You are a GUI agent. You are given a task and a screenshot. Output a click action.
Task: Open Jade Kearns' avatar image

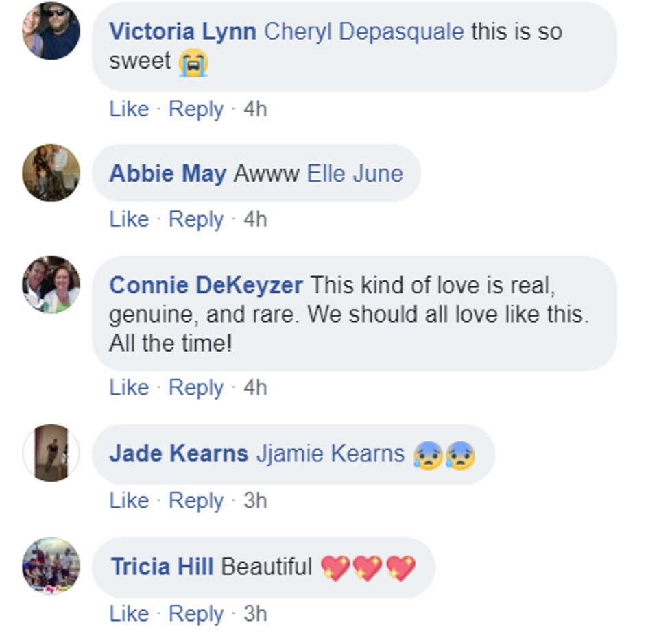(x=51, y=453)
